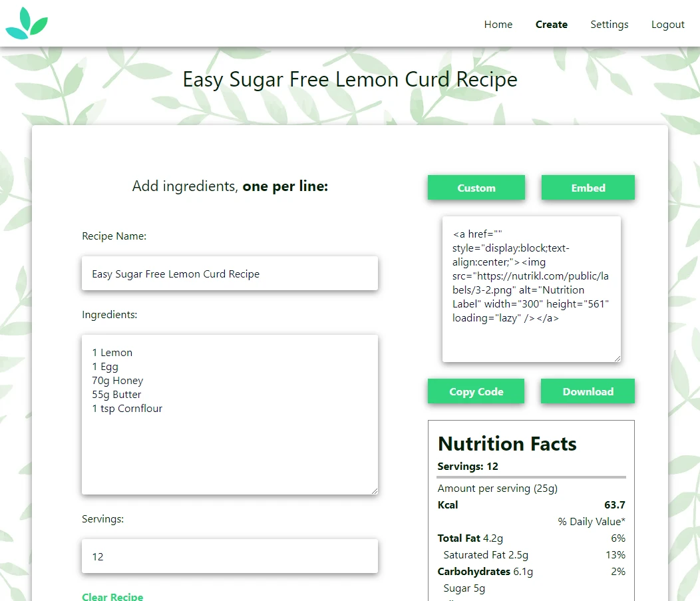Click the '55g Butter' ingredient line

click(116, 395)
